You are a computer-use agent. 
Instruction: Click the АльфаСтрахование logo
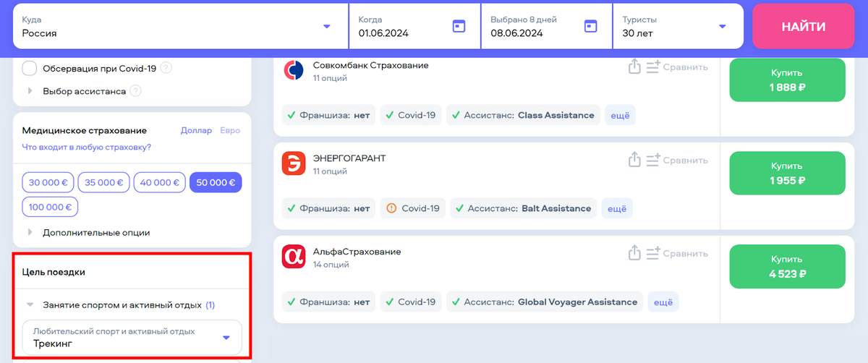[x=294, y=257]
